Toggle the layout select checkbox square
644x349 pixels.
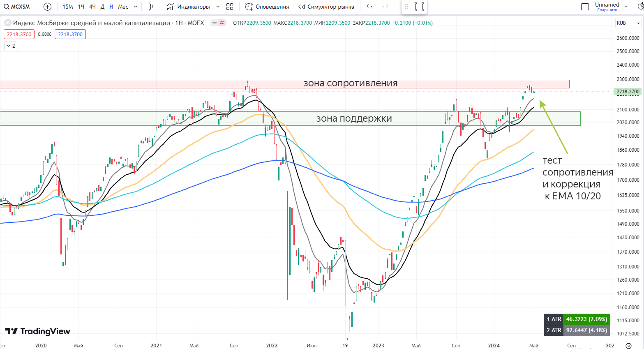click(x=585, y=7)
